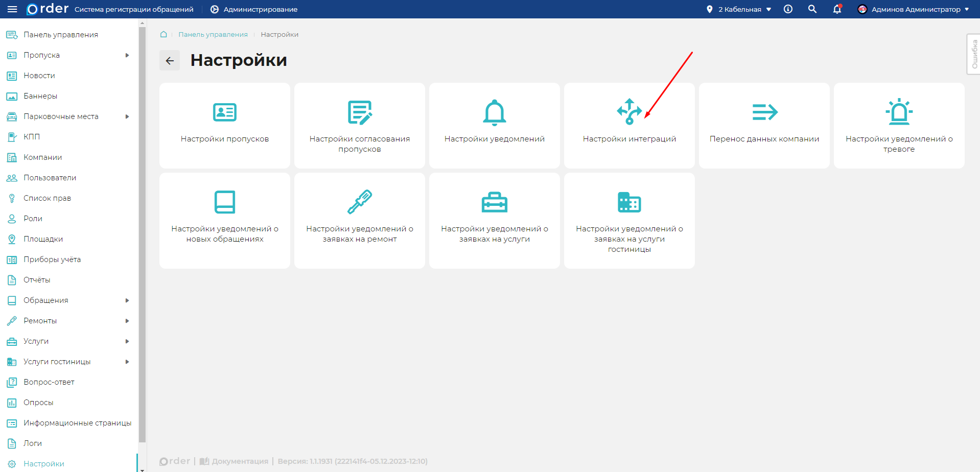
Task: Open the Перенос данных компании tile
Action: click(x=764, y=125)
